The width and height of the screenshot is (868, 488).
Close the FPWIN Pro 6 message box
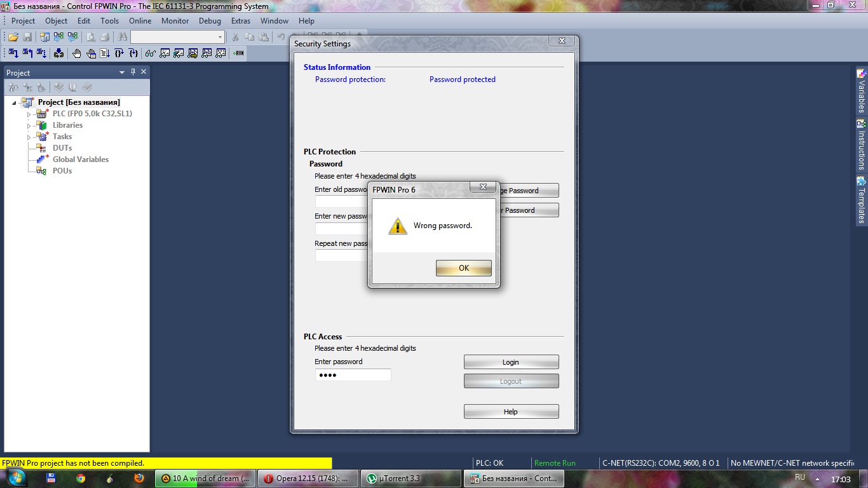[483, 187]
